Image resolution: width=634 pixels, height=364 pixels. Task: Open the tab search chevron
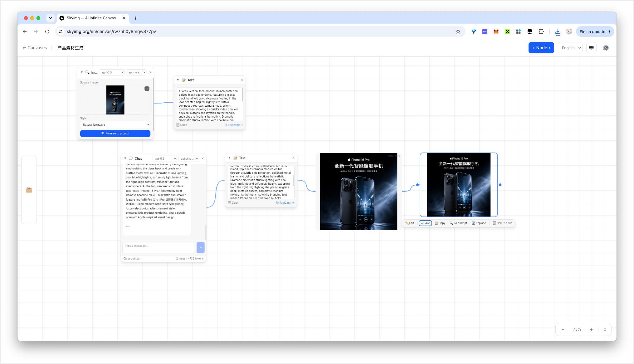pos(51,18)
